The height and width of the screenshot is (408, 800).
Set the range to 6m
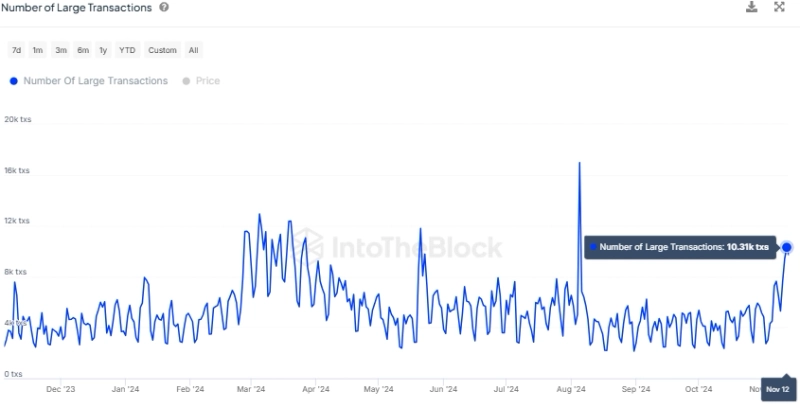[x=83, y=50]
